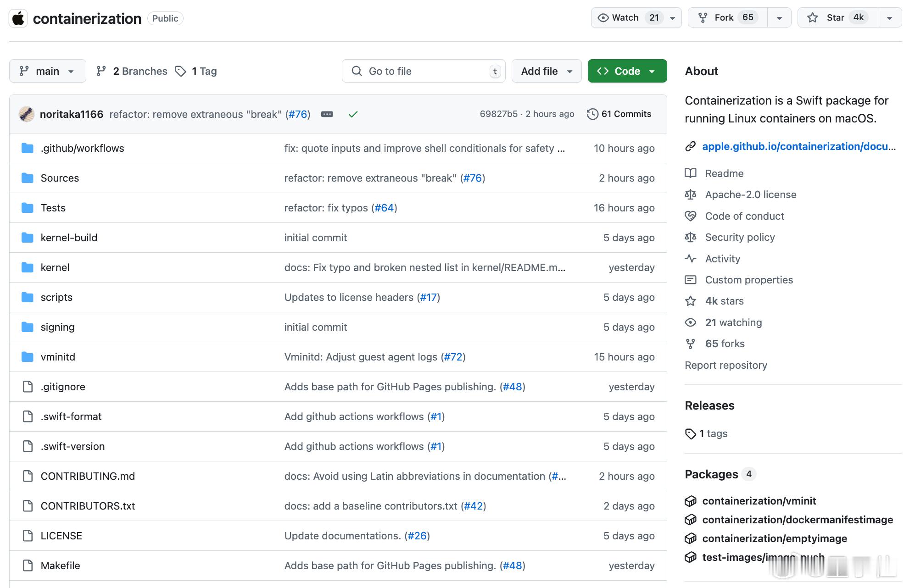This screenshot has height=588, width=904.
Task: Open pull request #72 in vminitd row
Action: point(453,357)
